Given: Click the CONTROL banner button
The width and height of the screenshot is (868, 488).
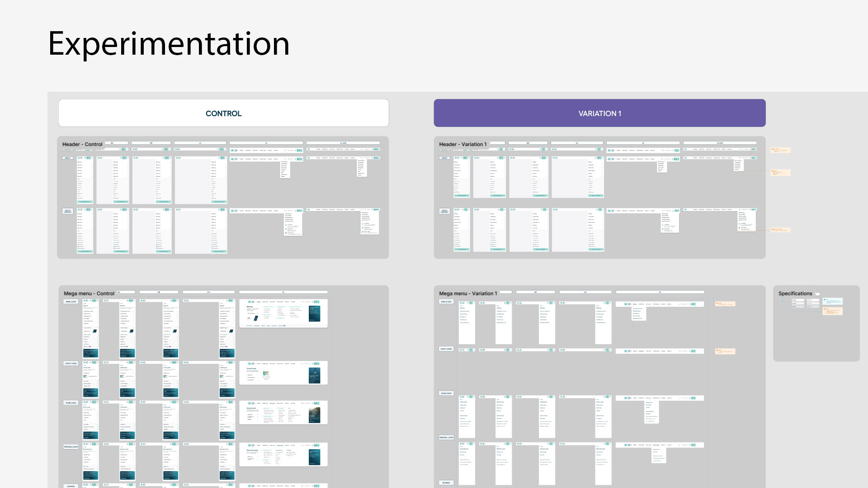Looking at the screenshot, I should [x=223, y=113].
